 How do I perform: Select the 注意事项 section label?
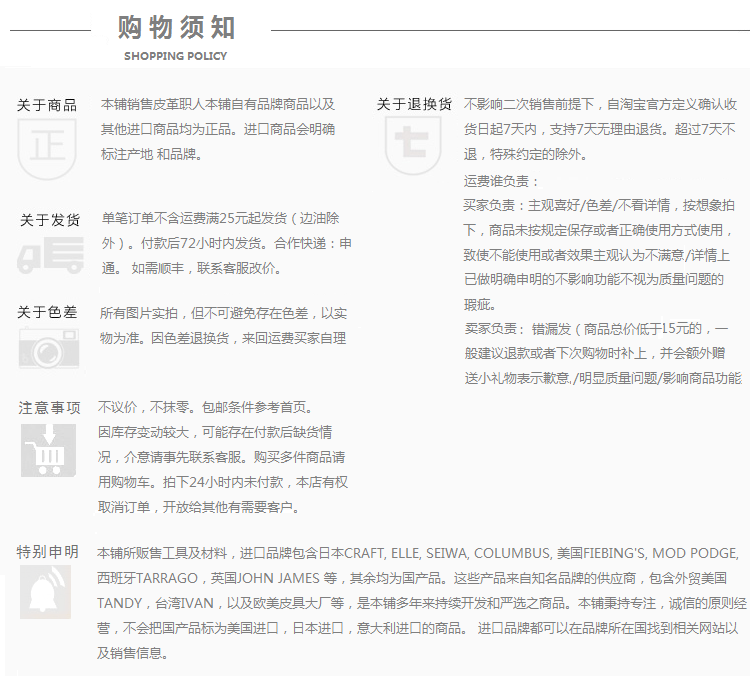pyautogui.click(x=50, y=408)
